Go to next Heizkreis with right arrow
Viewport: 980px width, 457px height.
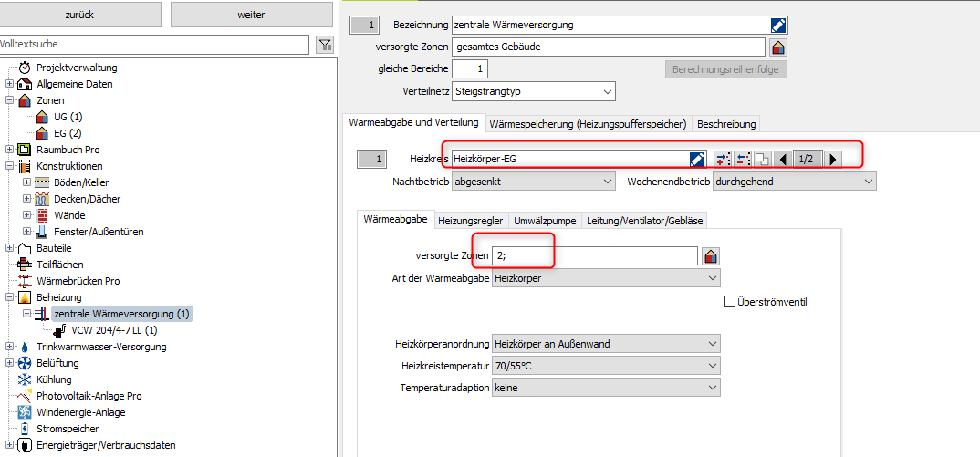[x=832, y=160]
